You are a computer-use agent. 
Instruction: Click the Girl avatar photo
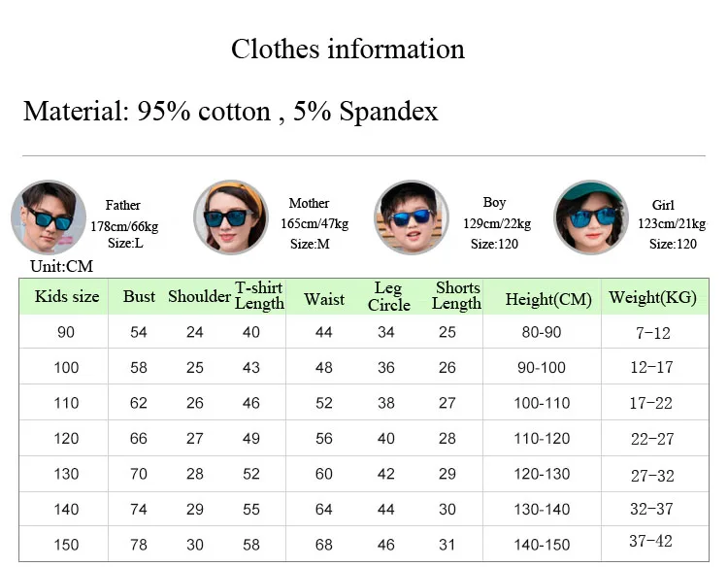click(591, 217)
